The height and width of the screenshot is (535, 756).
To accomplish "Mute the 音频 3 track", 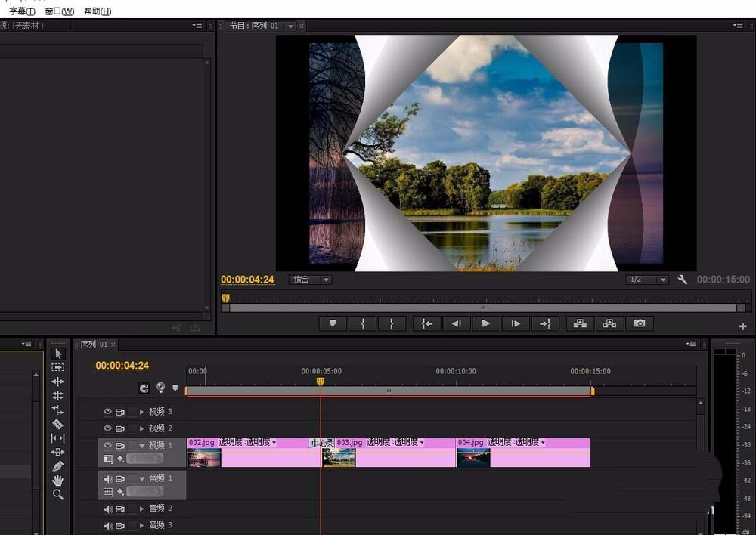I will pyautogui.click(x=108, y=526).
